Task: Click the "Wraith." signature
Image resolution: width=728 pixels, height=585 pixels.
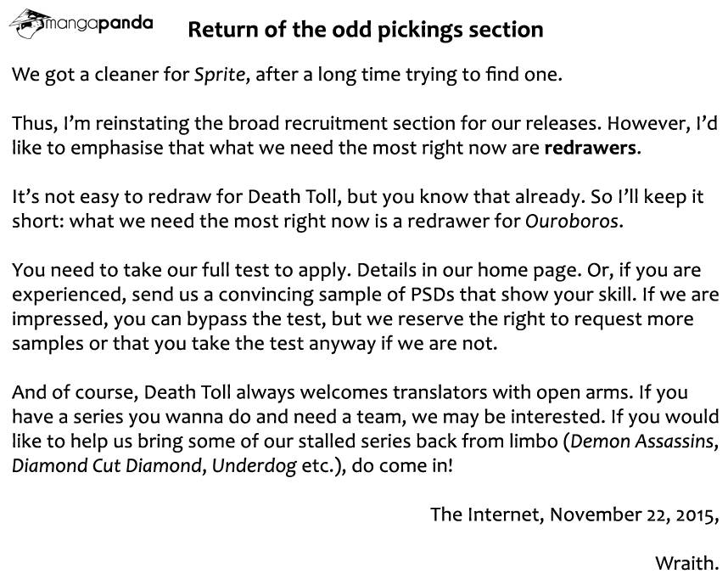Action: point(686,563)
